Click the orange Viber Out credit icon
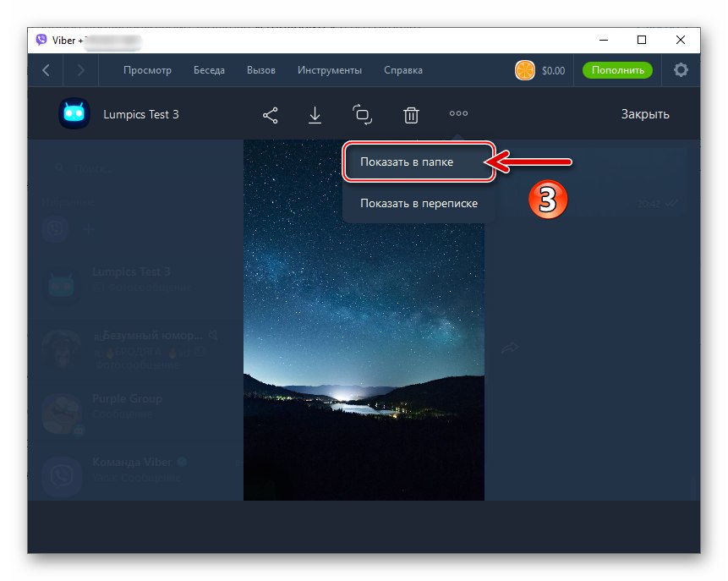Viewport: 728px width, 581px height. (524, 70)
